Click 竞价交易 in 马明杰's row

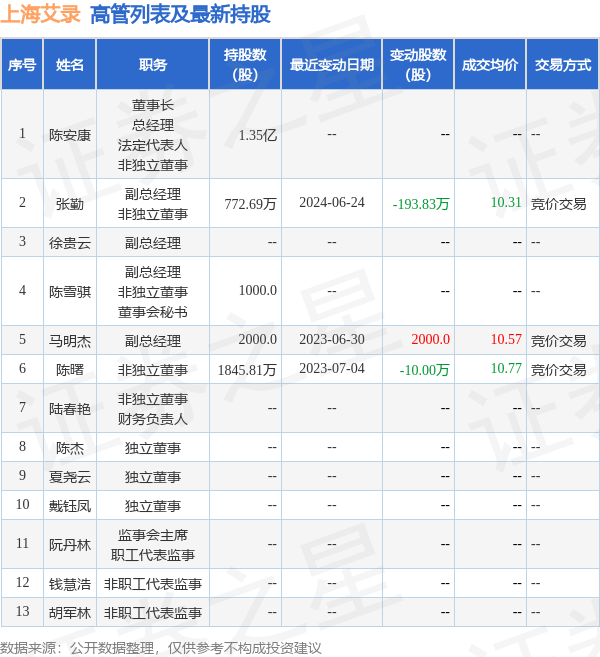(x=558, y=341)
